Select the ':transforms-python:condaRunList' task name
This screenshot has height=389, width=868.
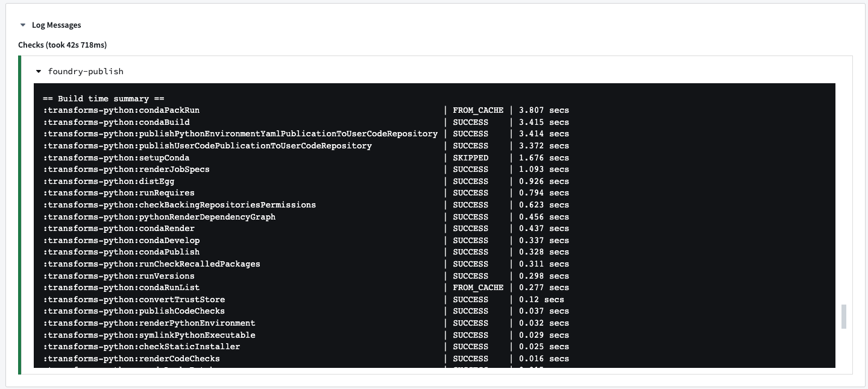coord(121,288)
